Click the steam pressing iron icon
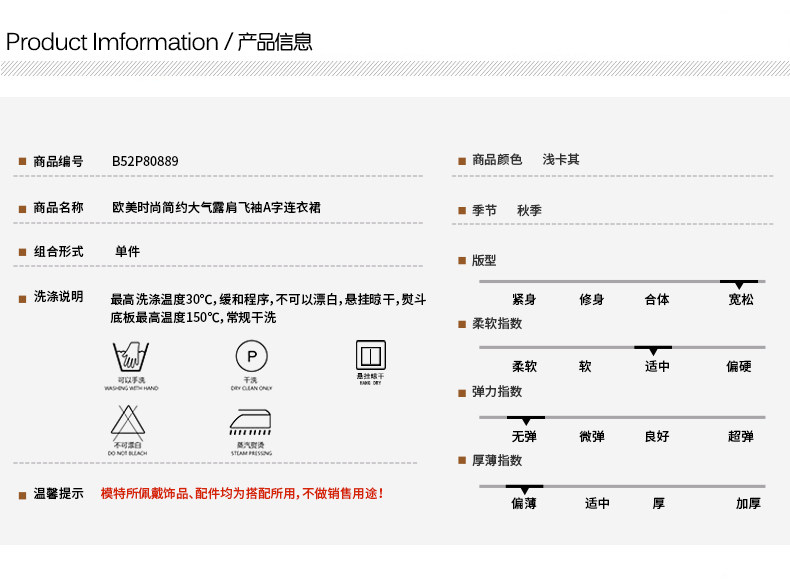Screen dimensions: 790x584 250,422
